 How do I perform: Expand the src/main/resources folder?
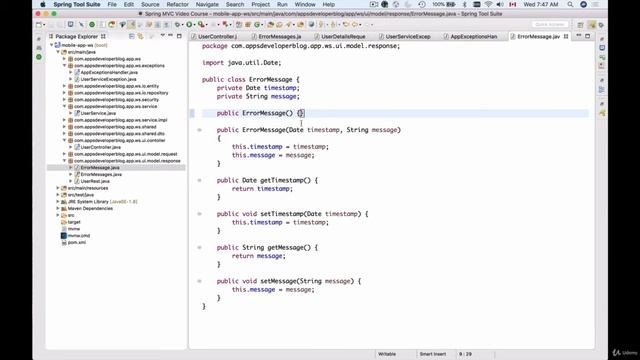(x=58, y=188)
